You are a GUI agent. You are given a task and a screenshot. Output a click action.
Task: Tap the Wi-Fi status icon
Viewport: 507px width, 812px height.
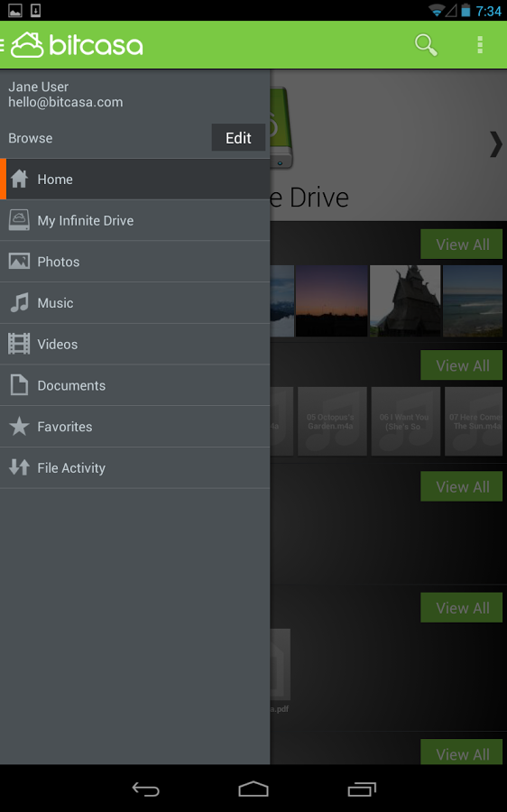[437, 10]
